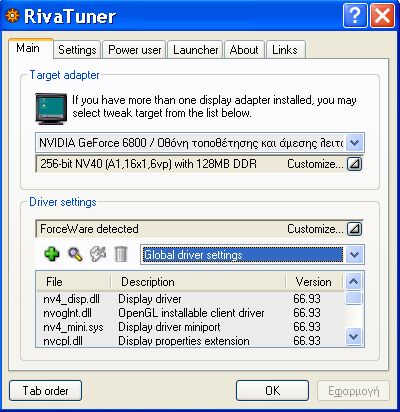The height and width of the screenshot is (412, 400).
Task: Select the nvcpl.dll row
Action: pyautogui.click(x=190, y=341)
